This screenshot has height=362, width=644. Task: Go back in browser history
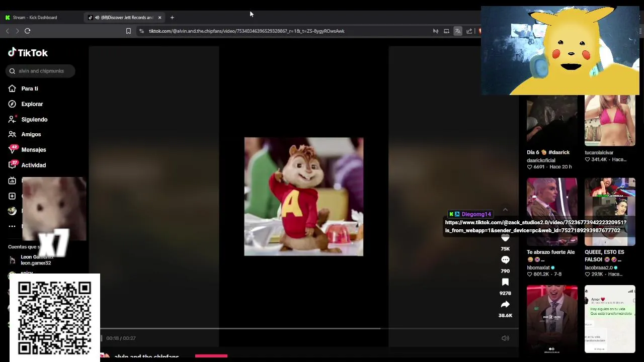coord(7,31)
